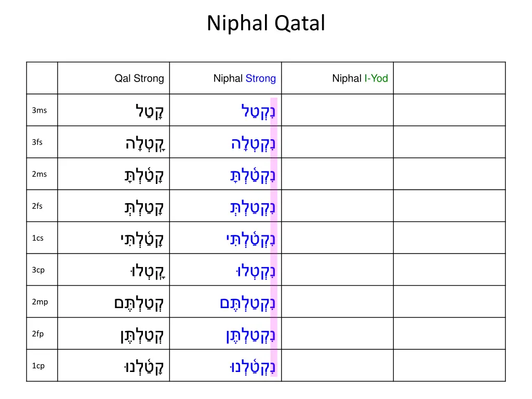532x399 pixels.
Task: Select the 3fs row label
Action: tap(37, 142)
